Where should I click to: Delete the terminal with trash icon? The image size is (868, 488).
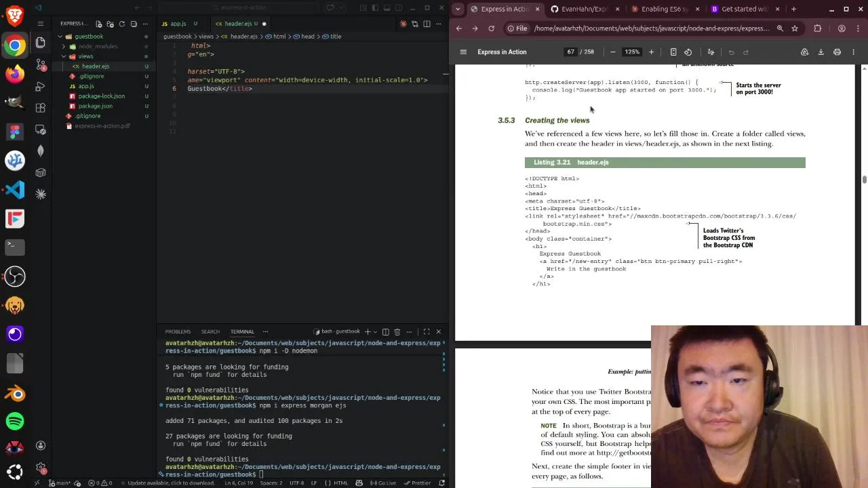tap(397, 331)
